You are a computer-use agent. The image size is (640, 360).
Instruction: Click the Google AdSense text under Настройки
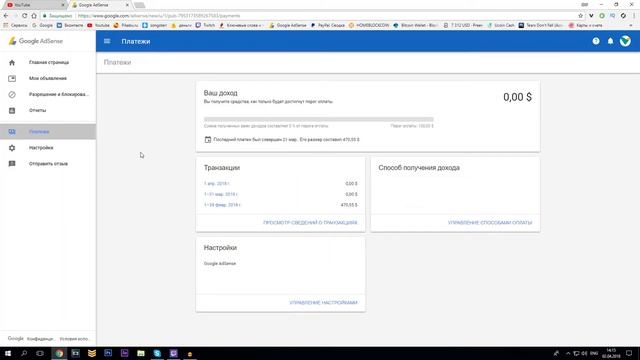point(220,264)
